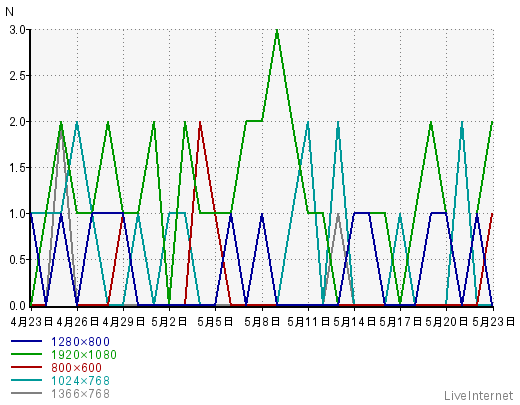The width and height of the screenshot is (520, 405).
Task: Click the dark blue legend line swatch
Action: pyautogui.click(x=26, y=341)
